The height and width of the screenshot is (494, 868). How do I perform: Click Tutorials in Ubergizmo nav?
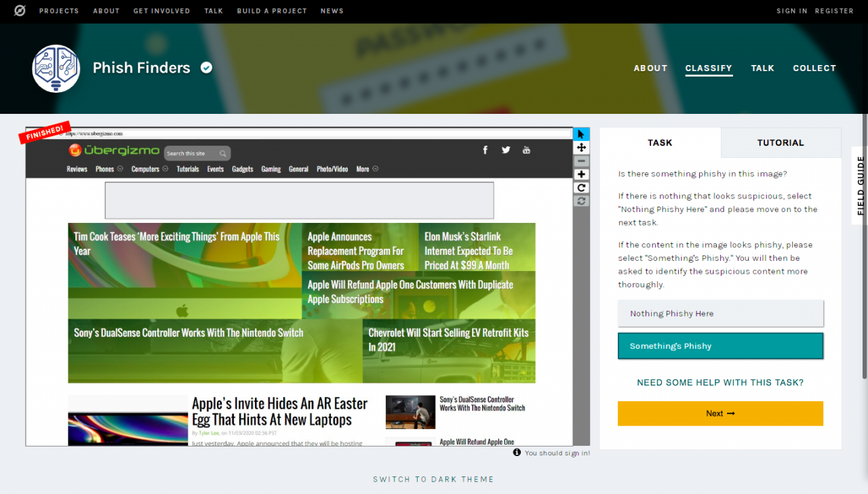coord(188,169)
